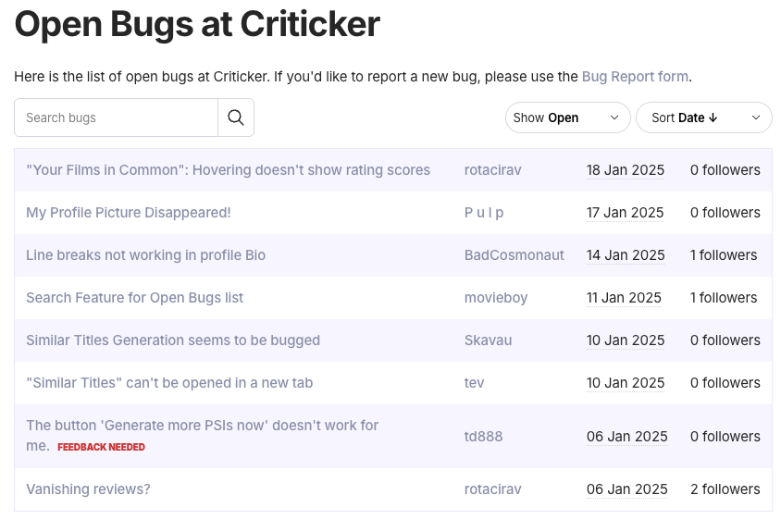Open "Similar Titles" can't be opened in new tab
The height and width of the screenshot is (532, 781).
coord(169,383)
